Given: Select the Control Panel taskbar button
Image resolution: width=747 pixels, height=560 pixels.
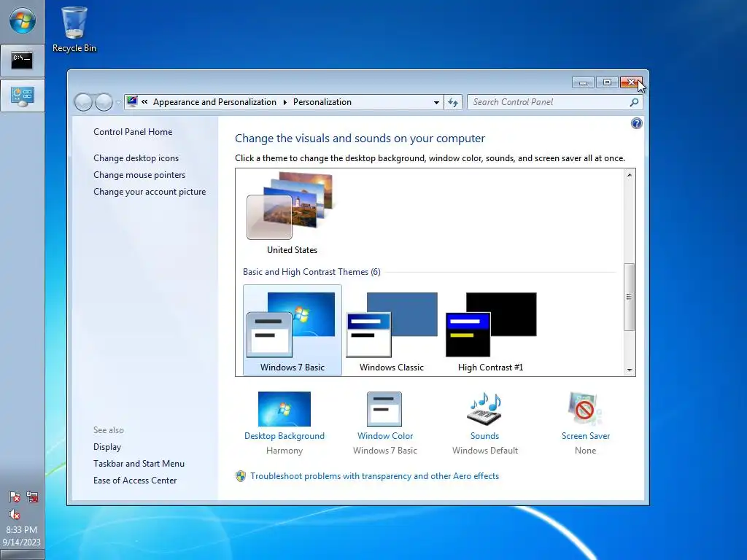Looking at the screenshot, I should pyautogui.click(x=22, y=96).
